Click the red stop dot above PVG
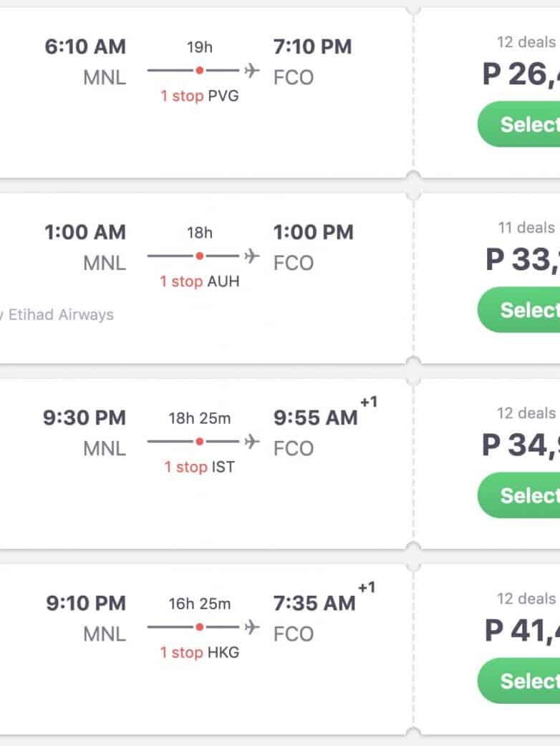This screenshot has height=746, width=560. click(200, 71)
